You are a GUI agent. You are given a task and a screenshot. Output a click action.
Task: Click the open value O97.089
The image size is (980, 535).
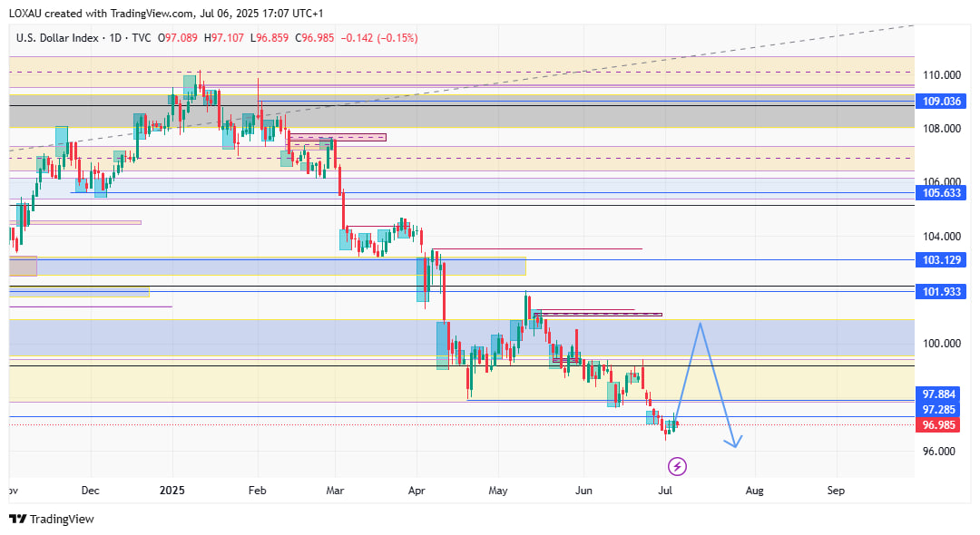click(178, 38)
